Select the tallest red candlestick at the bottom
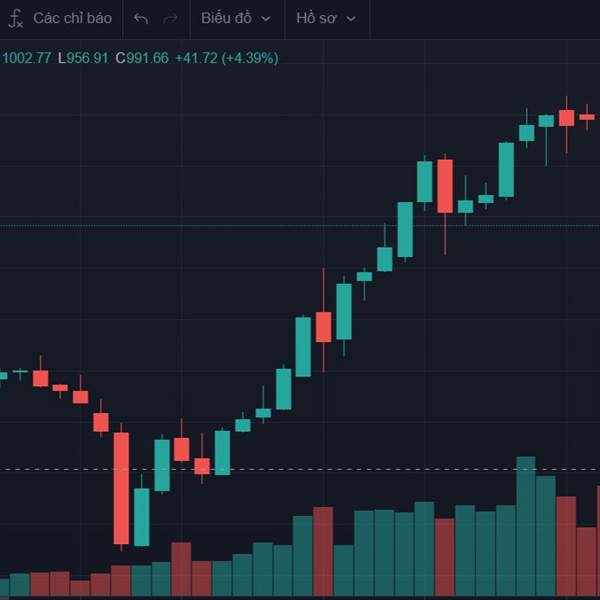The width and height of the screenshot is (600, 600). pos(121,488)
